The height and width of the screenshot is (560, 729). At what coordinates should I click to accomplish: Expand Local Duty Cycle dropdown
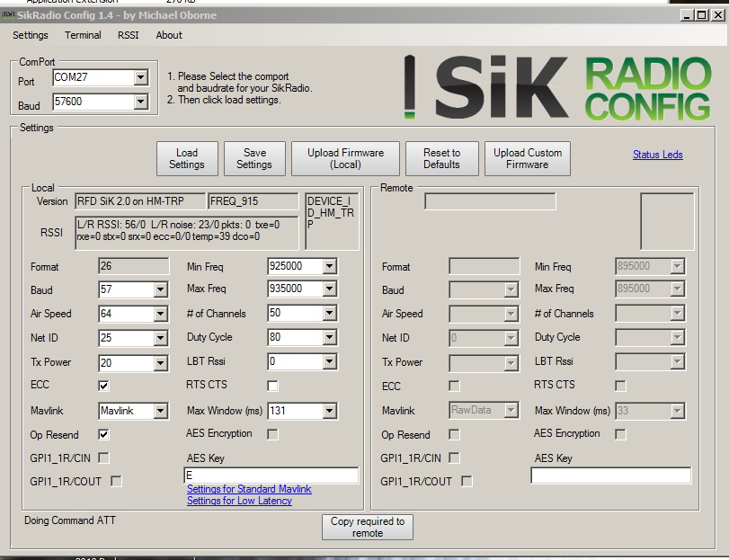[x=330, y=337]
